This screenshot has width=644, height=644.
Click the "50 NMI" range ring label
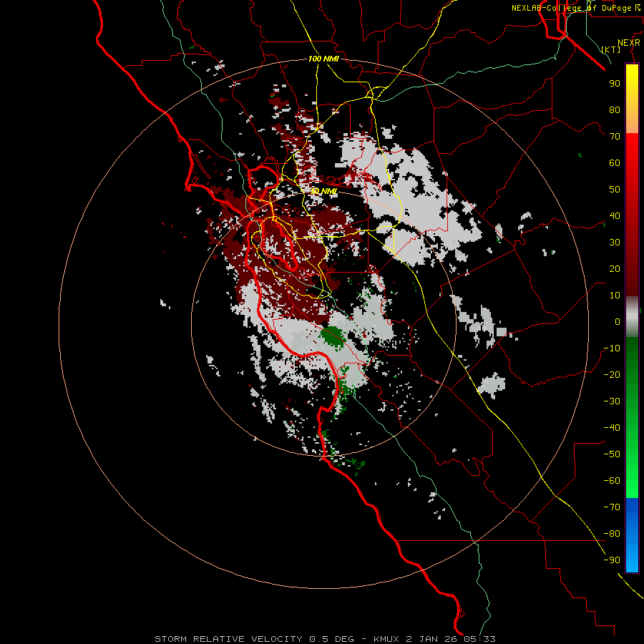[323, 191]
